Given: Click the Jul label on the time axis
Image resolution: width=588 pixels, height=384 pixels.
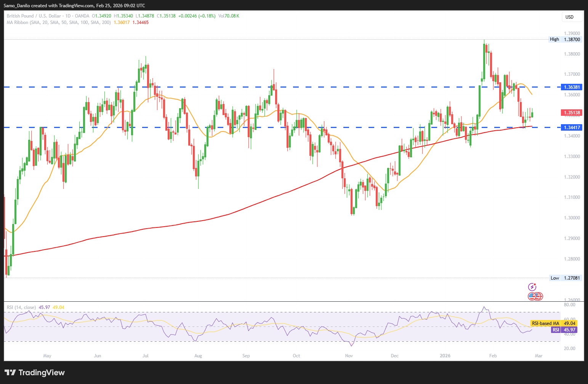Looking at the screenshot, I should 145,356.
